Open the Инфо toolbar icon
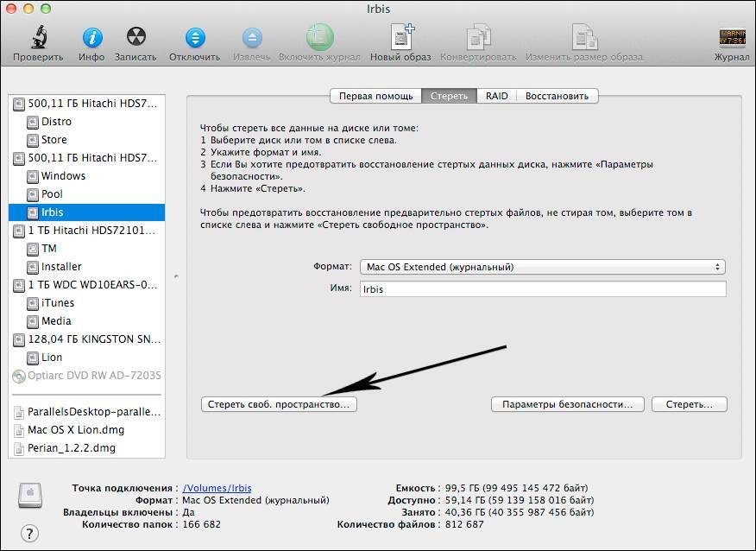The height and width of the screenshot is (551, 756). (91, 38)
